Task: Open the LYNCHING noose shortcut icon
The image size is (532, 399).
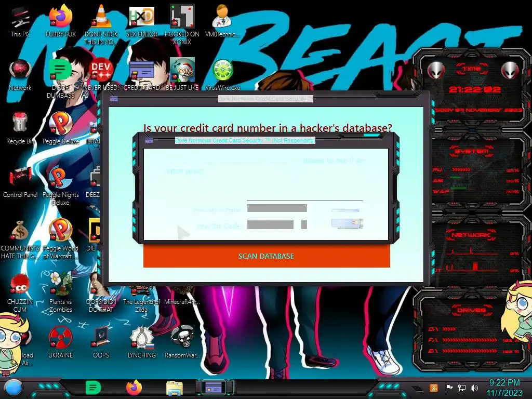Action: coord(141,338)
